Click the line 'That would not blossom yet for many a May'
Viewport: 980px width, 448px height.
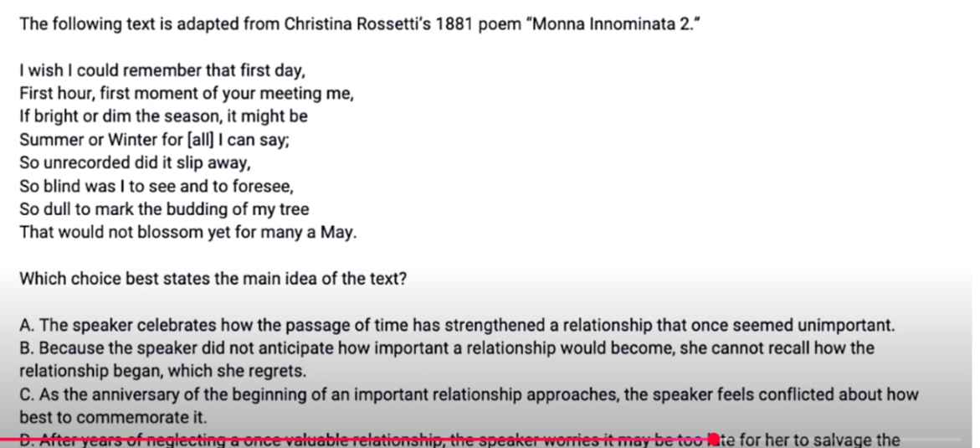point(188,233)
